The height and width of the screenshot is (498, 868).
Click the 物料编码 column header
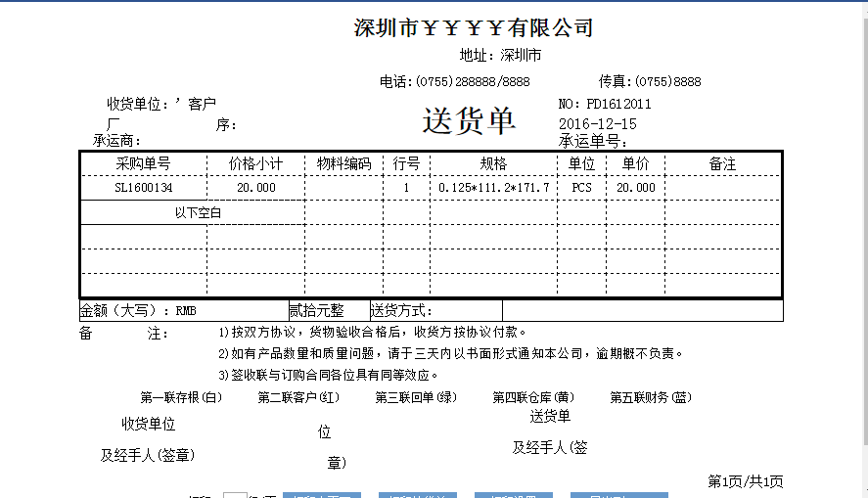343,164
